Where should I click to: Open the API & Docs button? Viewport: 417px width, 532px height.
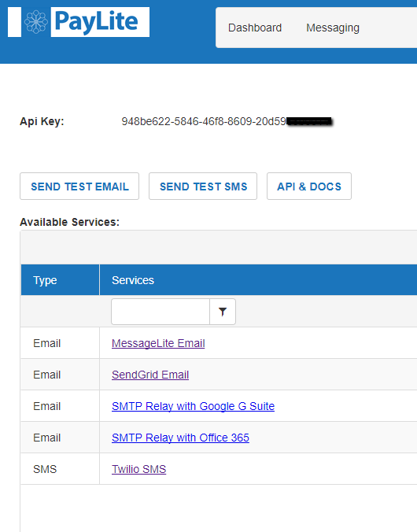pos(309,187)
